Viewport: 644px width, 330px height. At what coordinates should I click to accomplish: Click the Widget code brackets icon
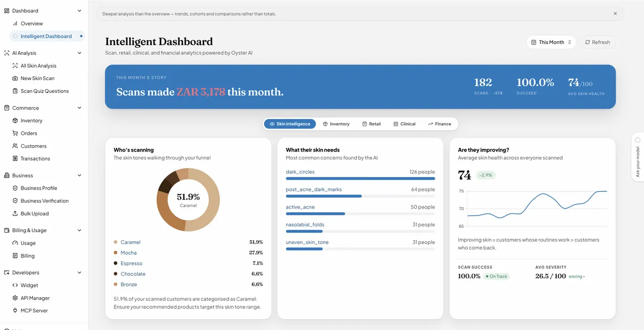(15, 285)
